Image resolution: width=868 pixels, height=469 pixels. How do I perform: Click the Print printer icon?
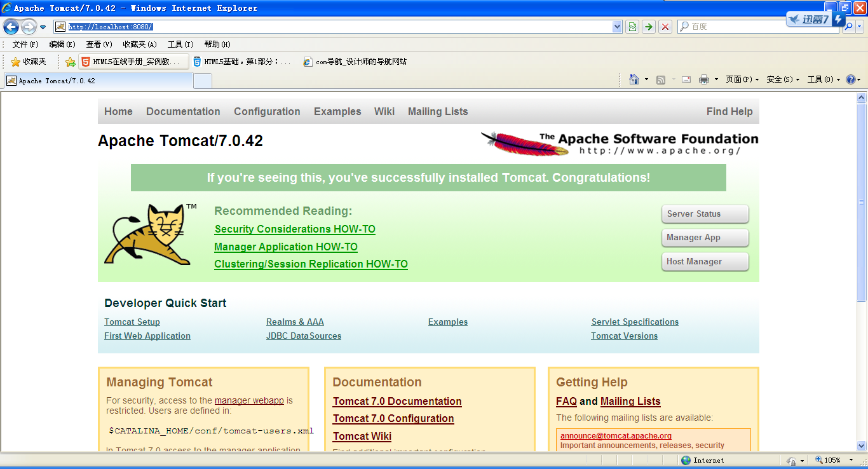tap(704, 79)
